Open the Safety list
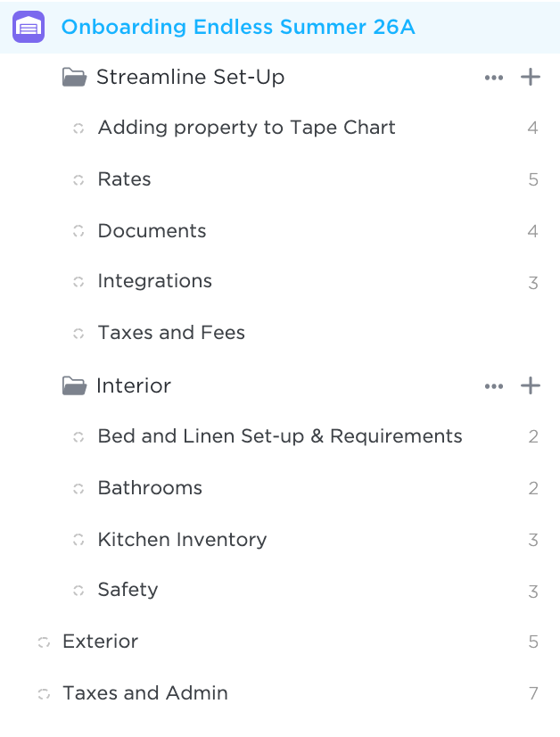This screenshot has height=737, width=560. coord(128,590)
